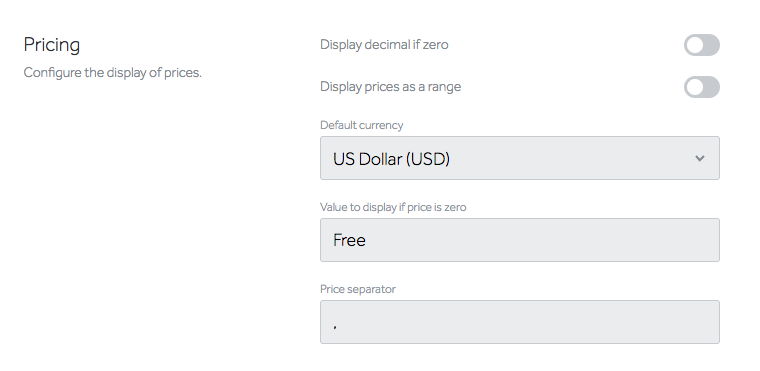
Task: Click the chevron arrow in the currency selector
Action: [699, 158]
